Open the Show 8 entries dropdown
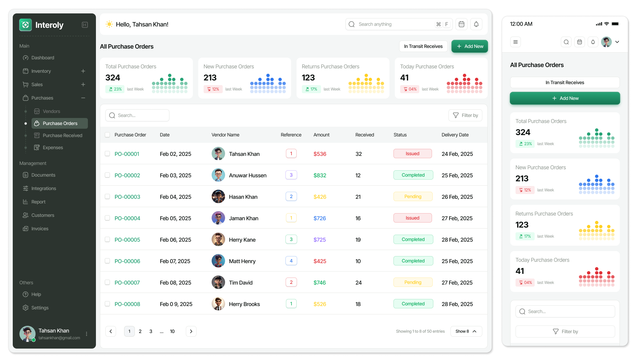644x362 pixels. [x=466, y=331]
